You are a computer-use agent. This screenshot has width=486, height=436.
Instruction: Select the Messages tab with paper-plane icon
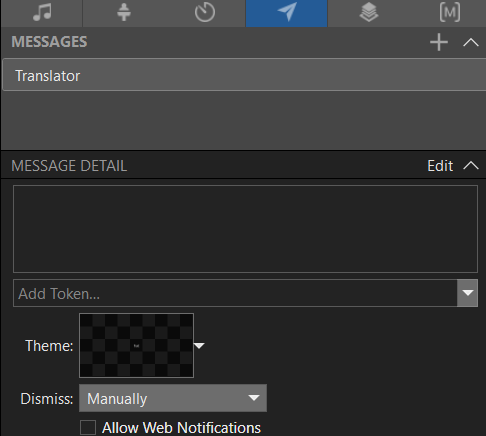click(287, 13)
